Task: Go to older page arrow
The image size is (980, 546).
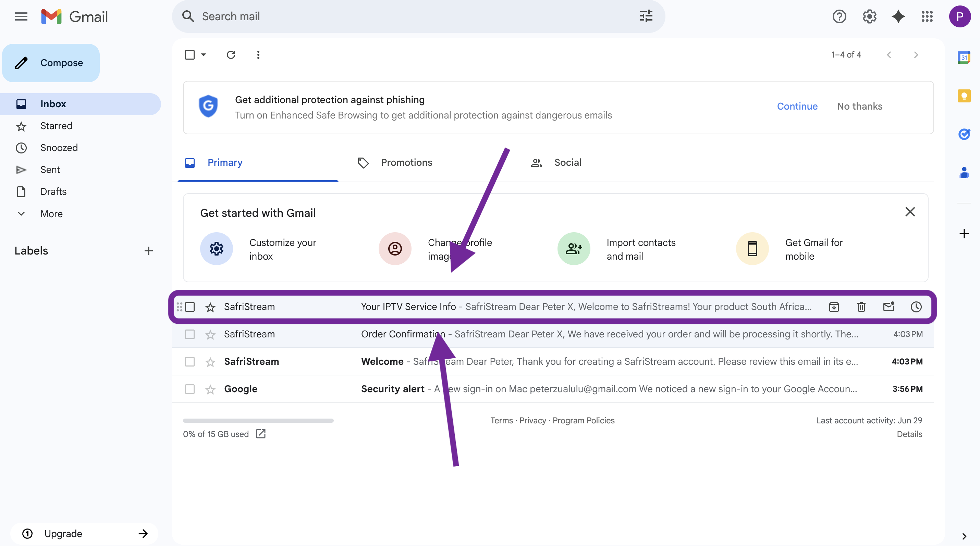Action: (x=916, y=55)
